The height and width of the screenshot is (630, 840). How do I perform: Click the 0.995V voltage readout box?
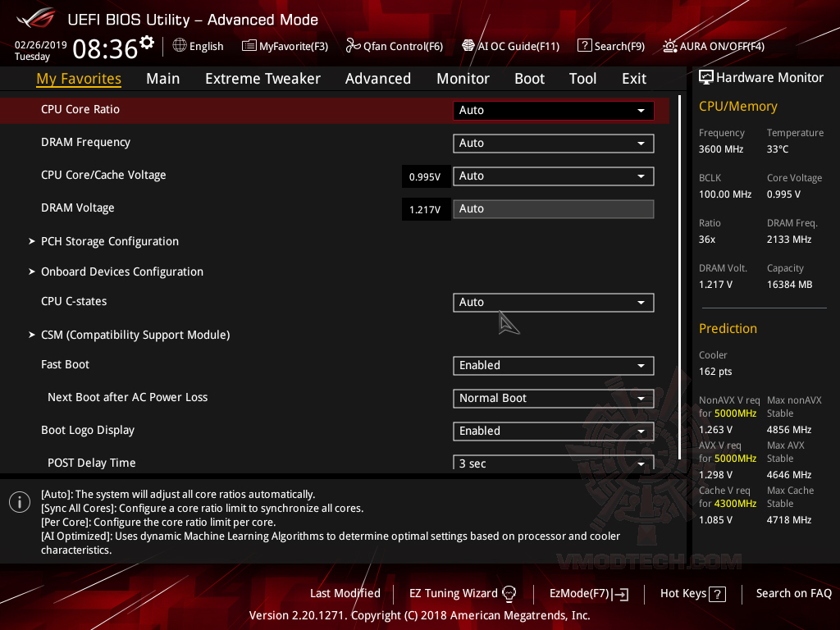click(426, 177)
